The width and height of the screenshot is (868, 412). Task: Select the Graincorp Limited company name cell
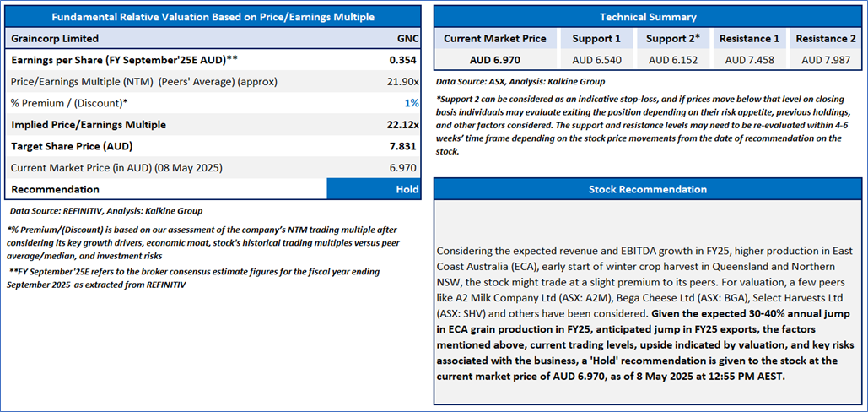click(x=56, y=38)
